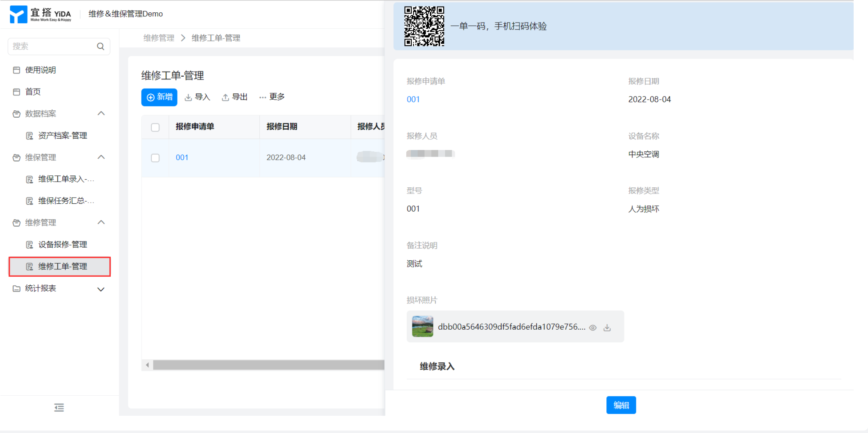Collapse the 维保管理 sidebar group

tap(101, 157)
